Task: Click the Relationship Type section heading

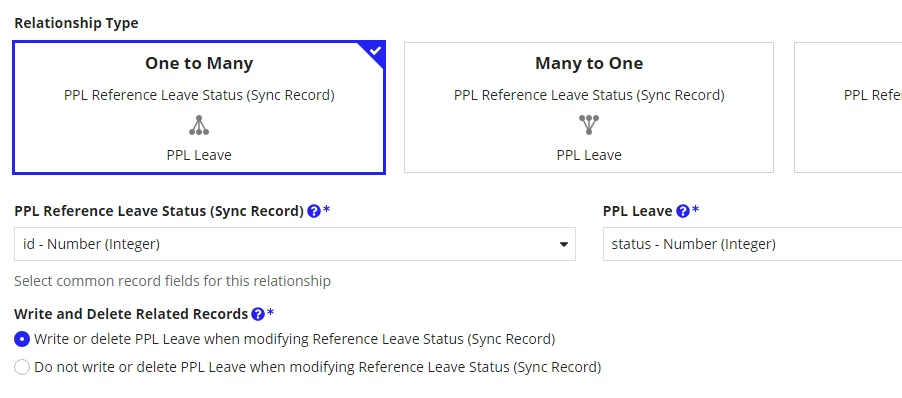Action: (77, 24)
